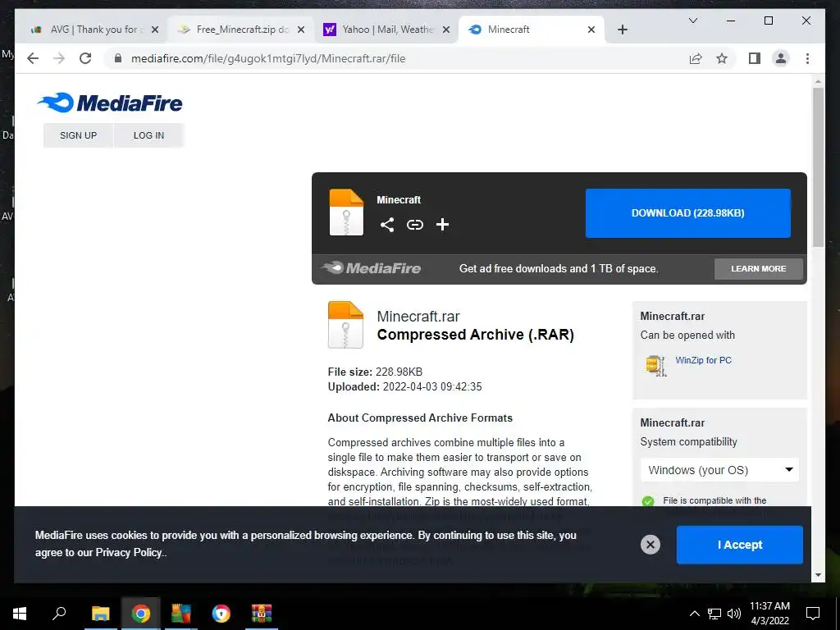840x630 pixels.
Task: Click the scrollbar down arrow
Action: (818, 575)
